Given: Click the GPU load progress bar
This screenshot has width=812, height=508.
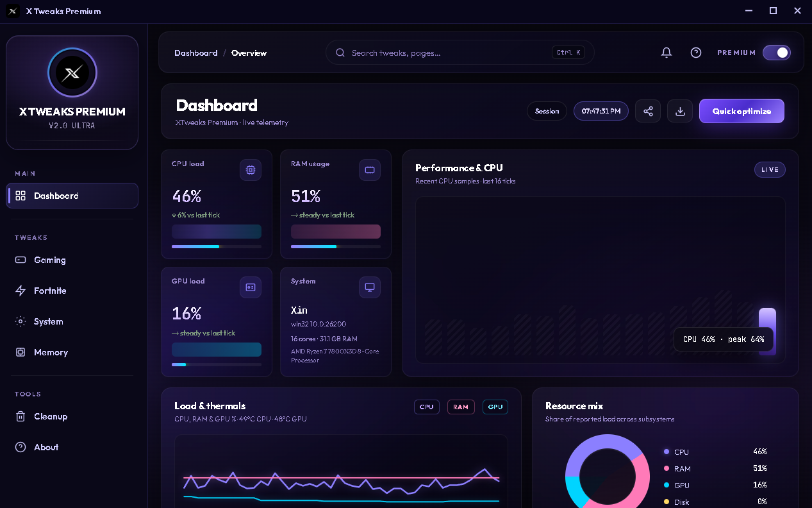Looking at the screenshot, I should click(x=217, y=364).
